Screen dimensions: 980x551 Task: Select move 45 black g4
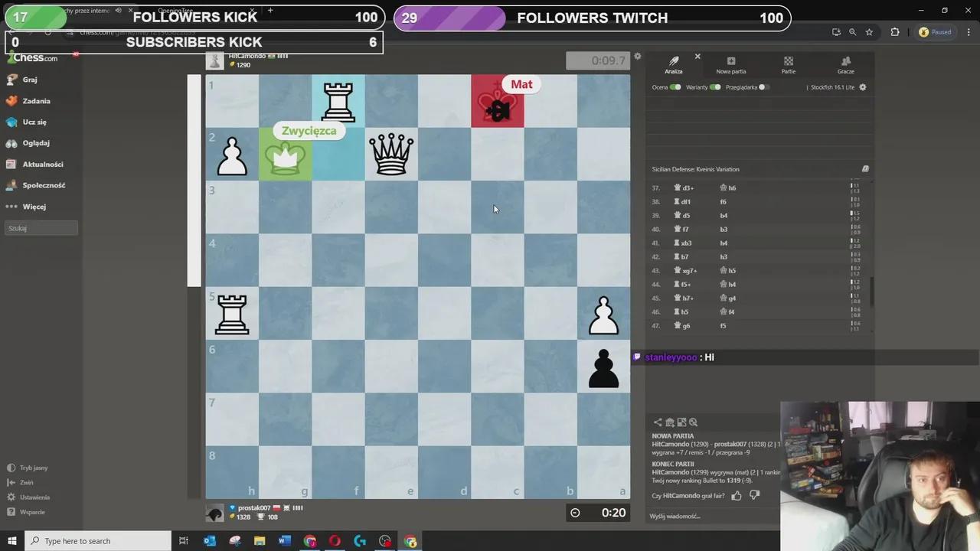pyautogui.click(x=728, y=298)
